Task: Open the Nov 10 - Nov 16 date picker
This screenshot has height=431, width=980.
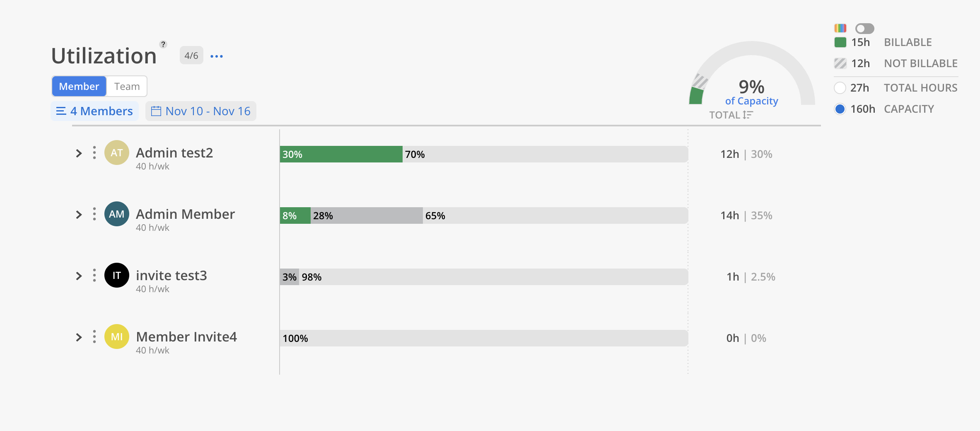Action: [x=201, y=111]
